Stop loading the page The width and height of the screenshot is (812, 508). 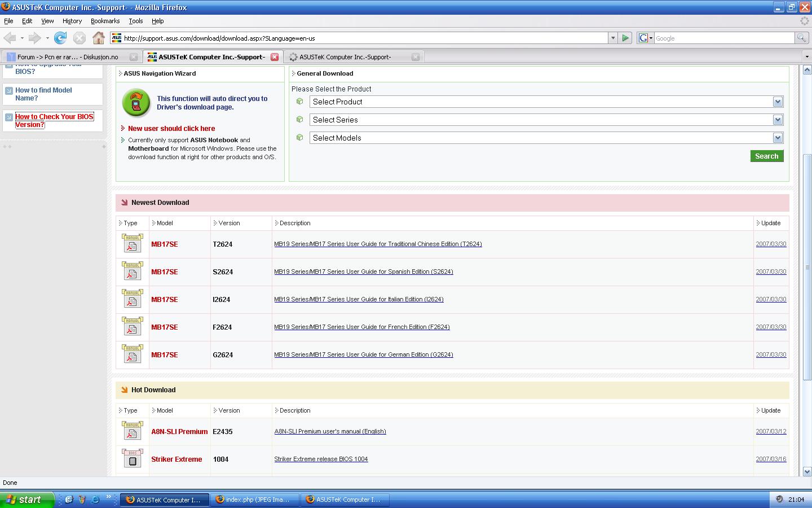(x=80, y=38)
